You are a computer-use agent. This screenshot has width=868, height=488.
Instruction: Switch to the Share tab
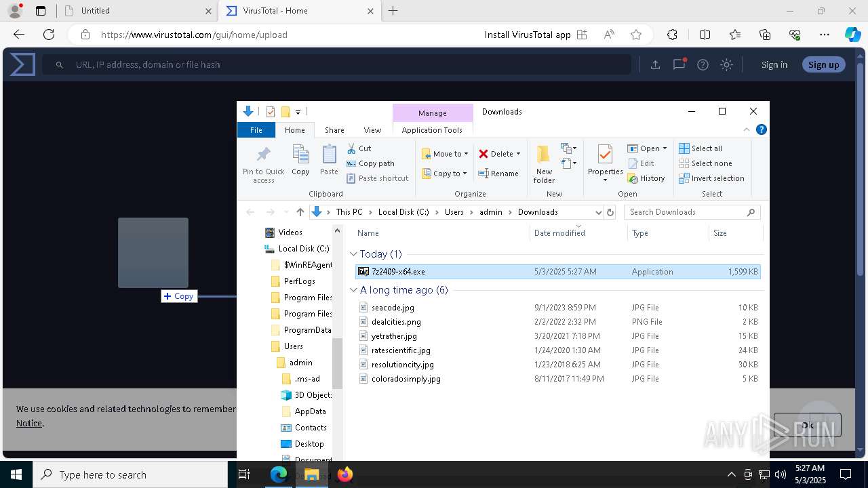point(334,130)
